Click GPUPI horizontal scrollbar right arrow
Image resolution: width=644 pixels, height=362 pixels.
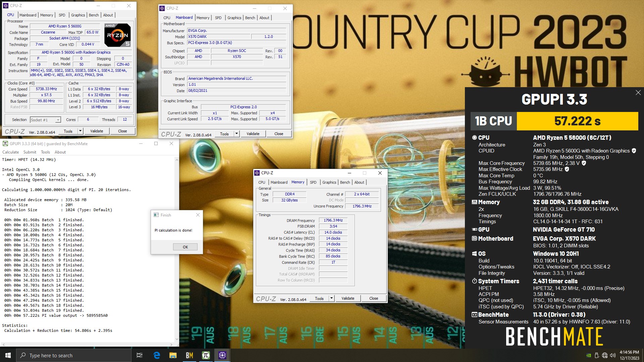coord(171,344)
